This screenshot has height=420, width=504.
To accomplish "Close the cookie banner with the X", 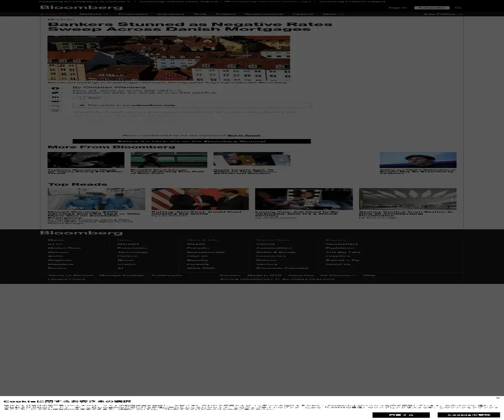I will pos(498,398).
